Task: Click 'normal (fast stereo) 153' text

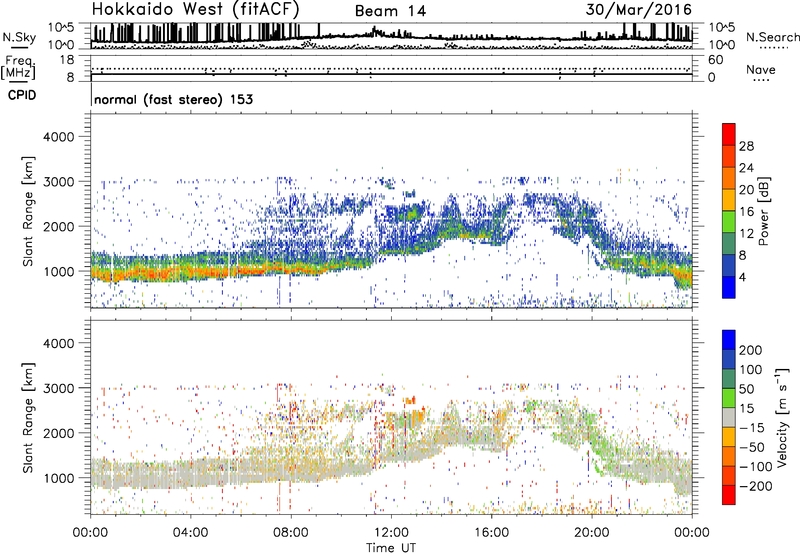Action: tap(173, 99)
